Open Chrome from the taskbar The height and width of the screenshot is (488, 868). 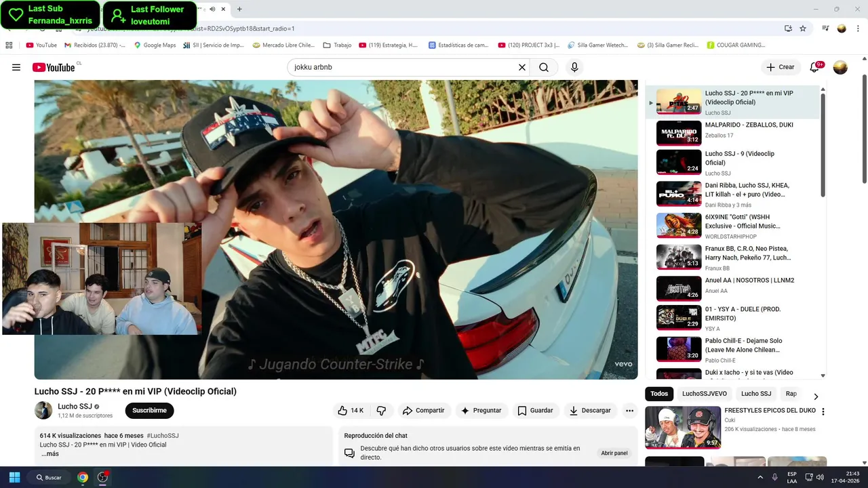point(83,477)
